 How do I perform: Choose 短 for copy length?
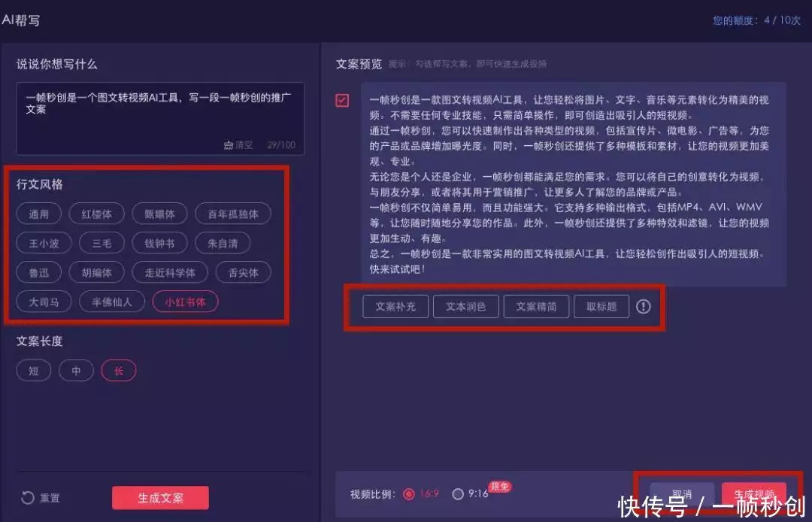click(33, 370)
